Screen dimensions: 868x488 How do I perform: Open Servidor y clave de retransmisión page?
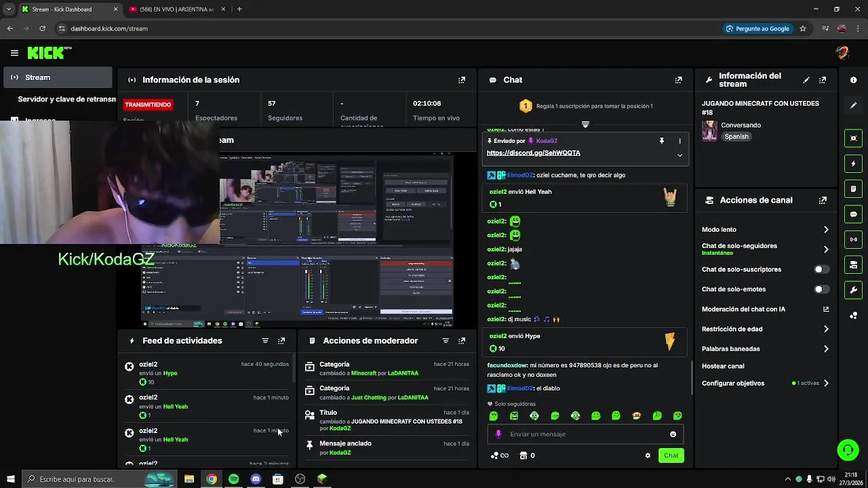click(66, 99)
